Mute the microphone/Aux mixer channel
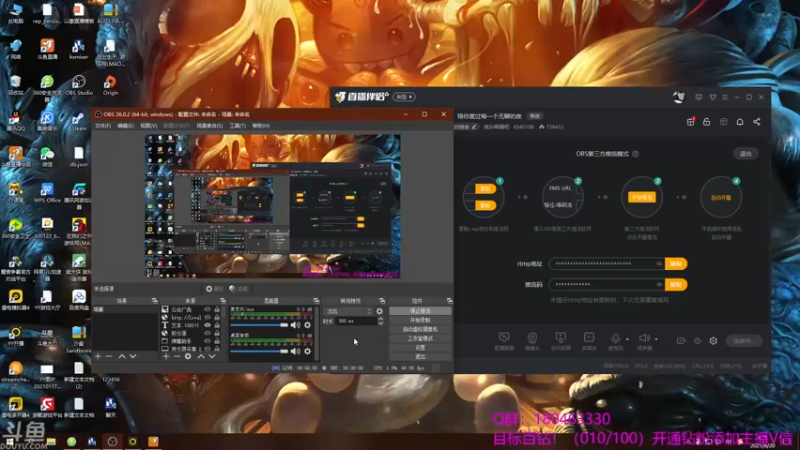This screenshot has width=800, height=450. click(x=295, y=325)
